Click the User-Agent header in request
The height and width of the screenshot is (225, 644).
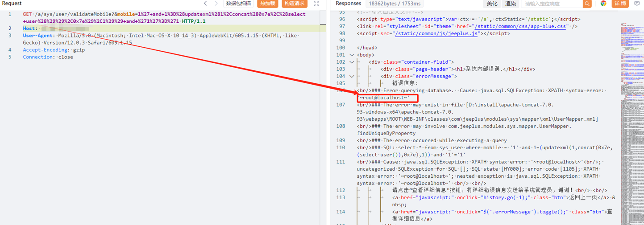[37, 36]
